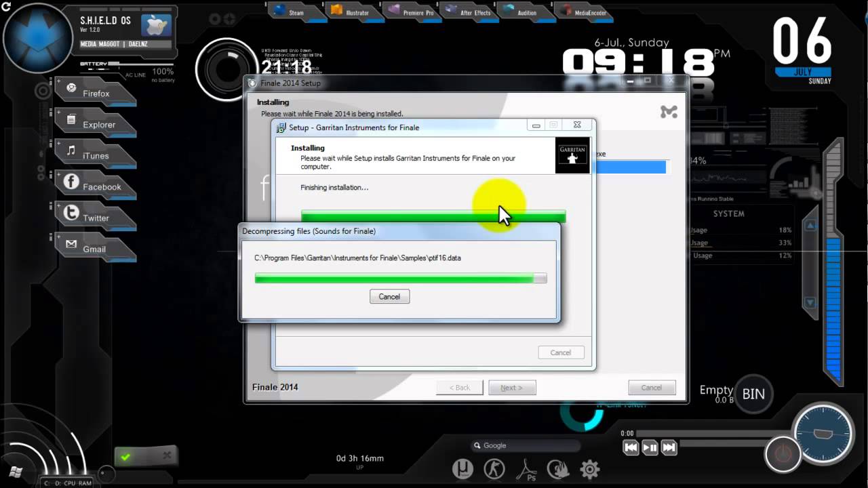Click the up arrow on the right meter panel

[810, 226]
